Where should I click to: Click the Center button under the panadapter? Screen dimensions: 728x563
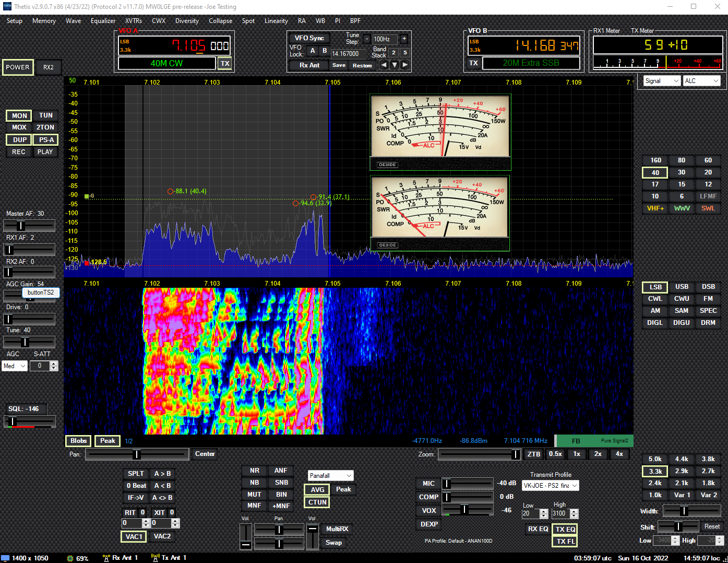[x=204, y=454]
